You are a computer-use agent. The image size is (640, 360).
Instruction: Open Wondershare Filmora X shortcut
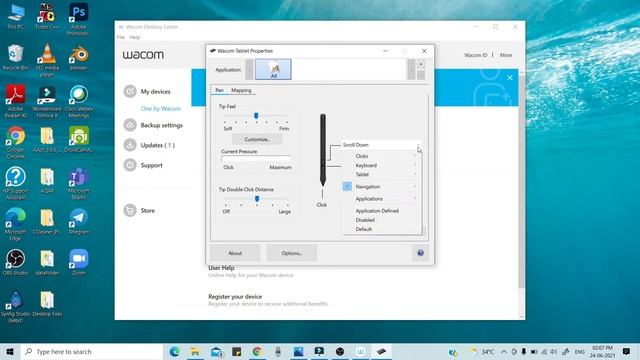click(x=47, y=101)
